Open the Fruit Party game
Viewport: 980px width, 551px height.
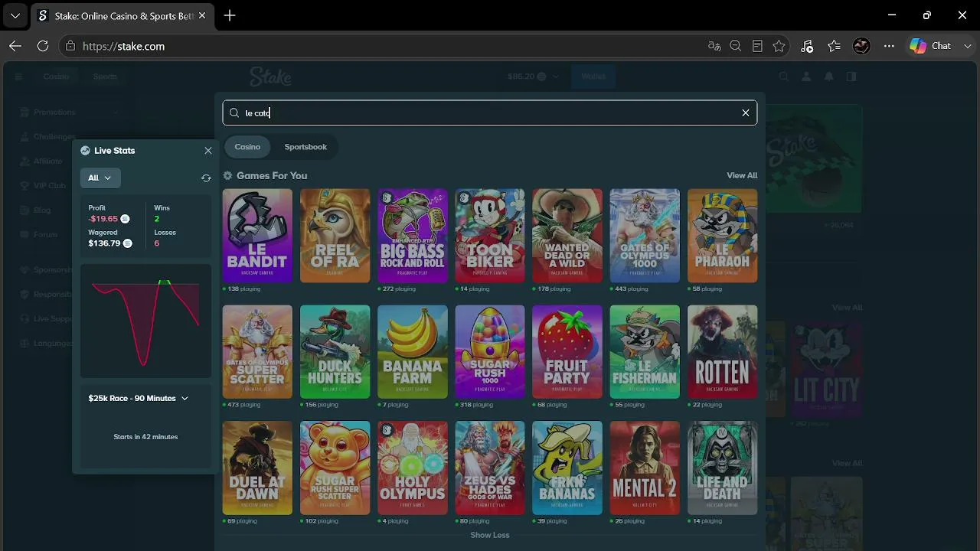point(567,352)
